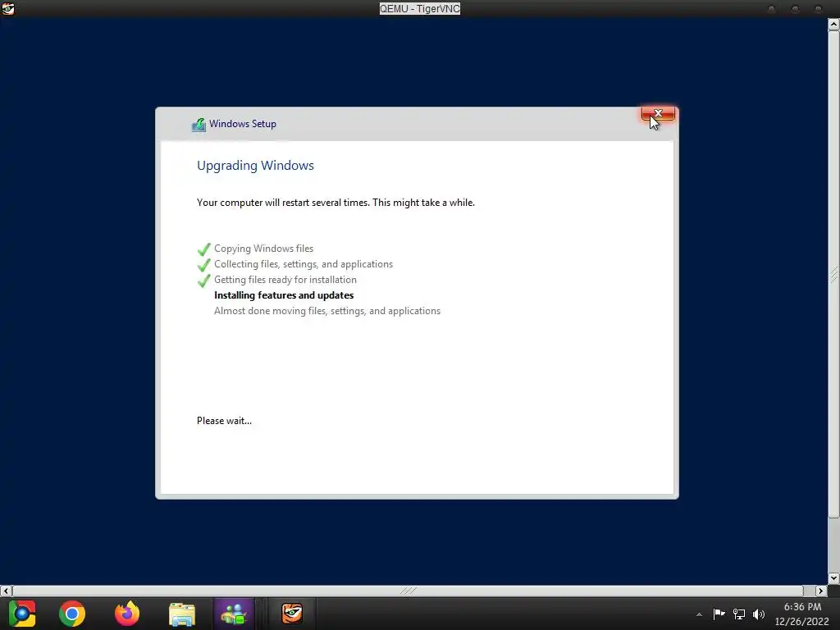Click the 6:36 PM clock
The width and height of the screenshot is (840, 630).
pos(802,607)
